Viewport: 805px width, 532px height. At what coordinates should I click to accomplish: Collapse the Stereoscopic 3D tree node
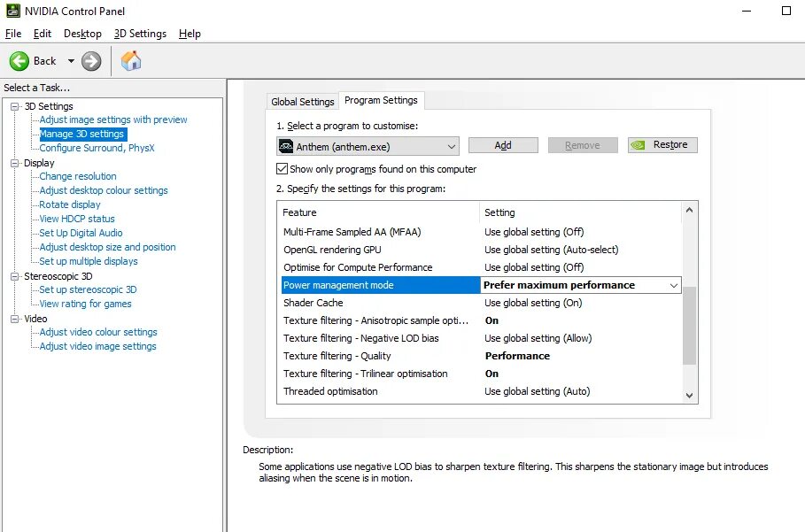[15, 276]
